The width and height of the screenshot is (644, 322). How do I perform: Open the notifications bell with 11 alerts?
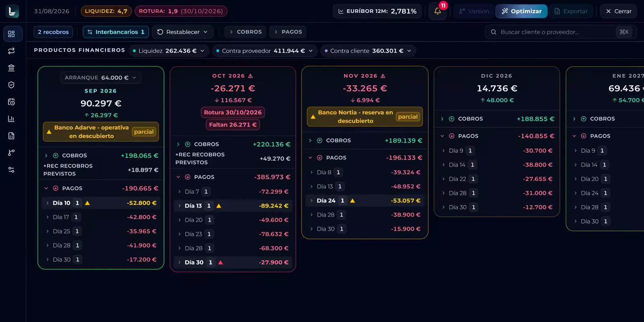438,11
